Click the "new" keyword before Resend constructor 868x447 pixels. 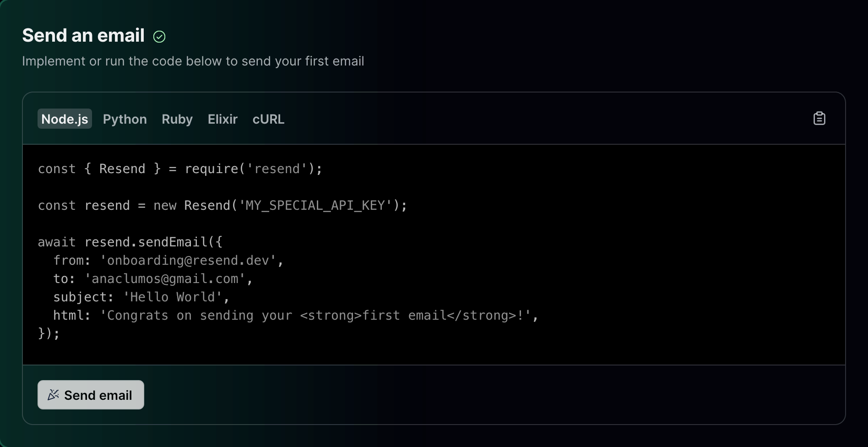point(165,206)
